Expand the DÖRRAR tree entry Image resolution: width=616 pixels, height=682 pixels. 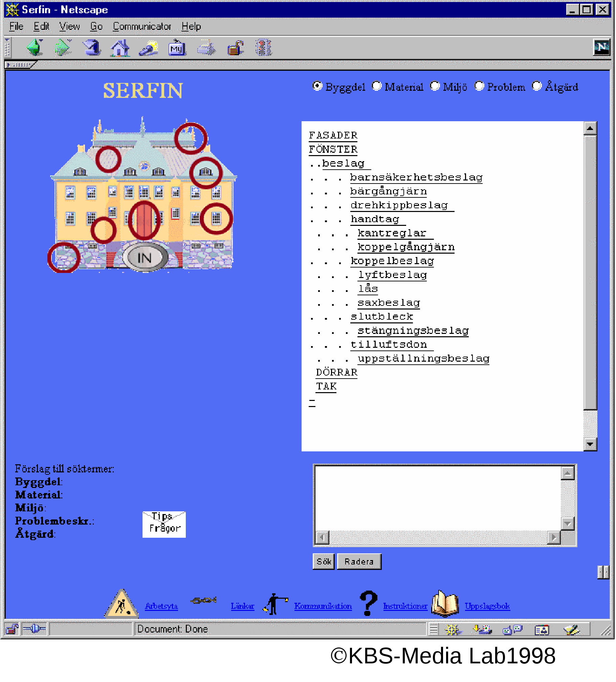click(x=336, y=372)
